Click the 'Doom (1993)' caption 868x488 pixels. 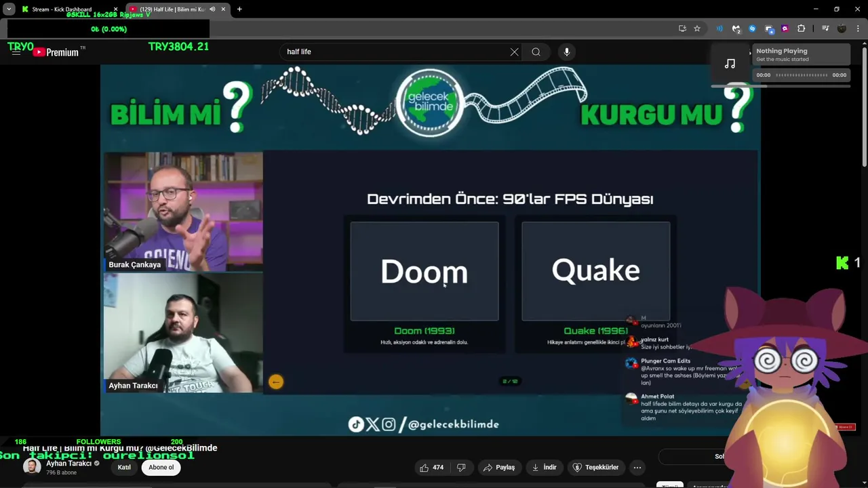click(425, 331)
